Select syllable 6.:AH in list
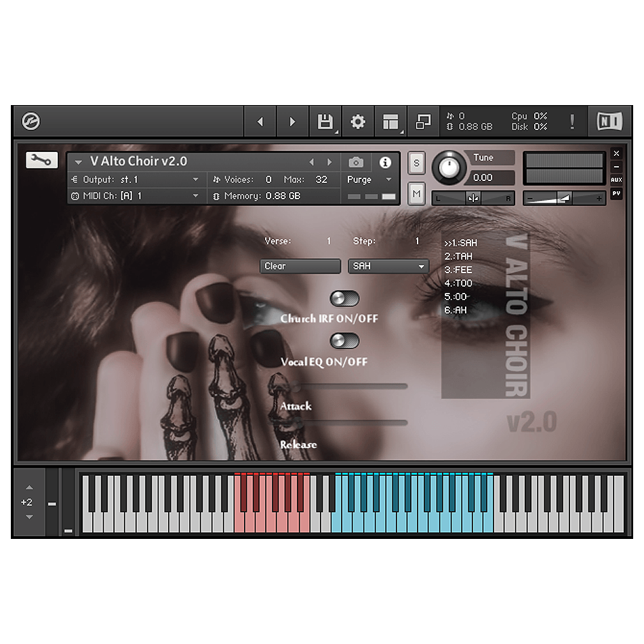 pyautogui.click(x=456, y=310)
